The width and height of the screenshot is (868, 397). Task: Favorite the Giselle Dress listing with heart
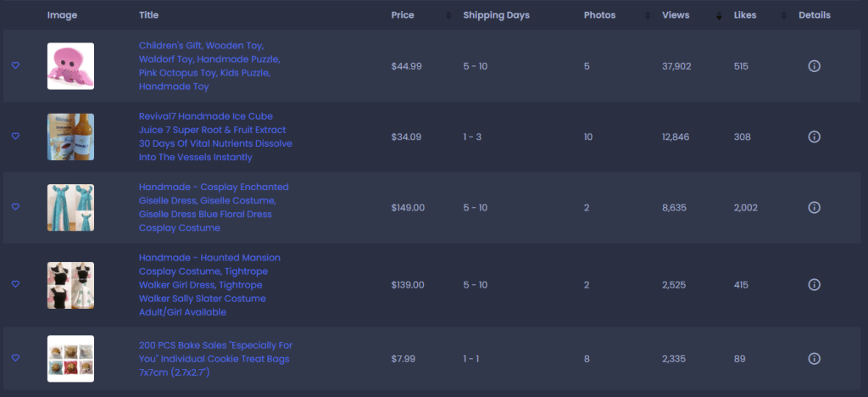pos(15,207)
